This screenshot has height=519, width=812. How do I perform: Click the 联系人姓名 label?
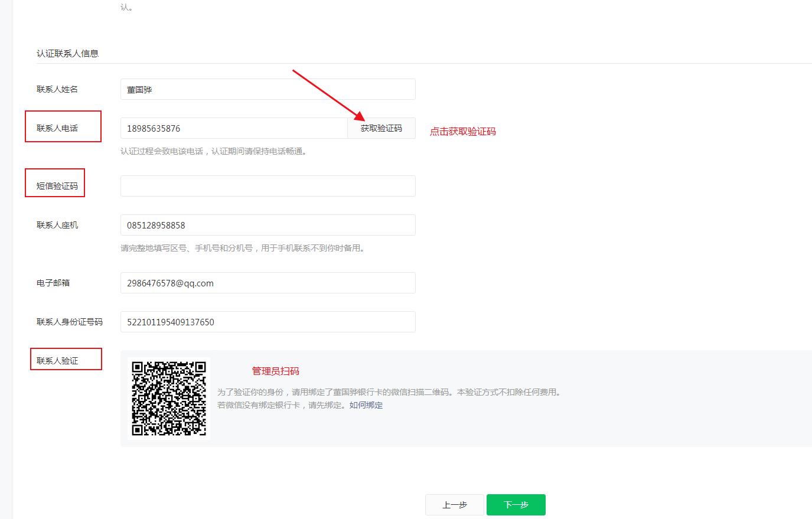(57, 89)
